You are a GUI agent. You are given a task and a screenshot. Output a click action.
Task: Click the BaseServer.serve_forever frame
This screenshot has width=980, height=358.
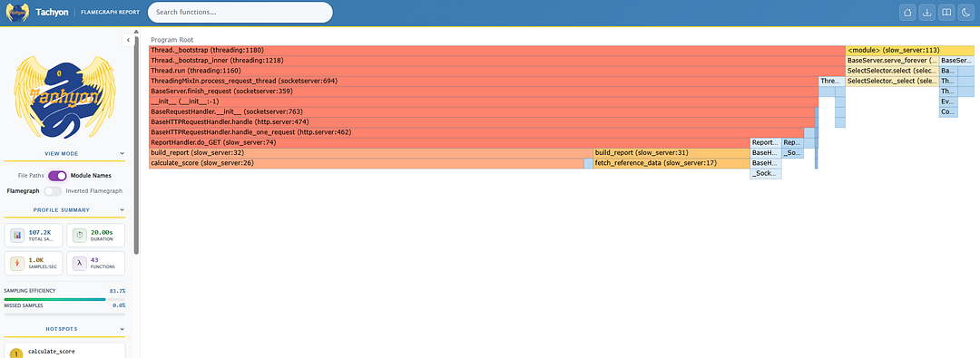(x=892, y=61)
